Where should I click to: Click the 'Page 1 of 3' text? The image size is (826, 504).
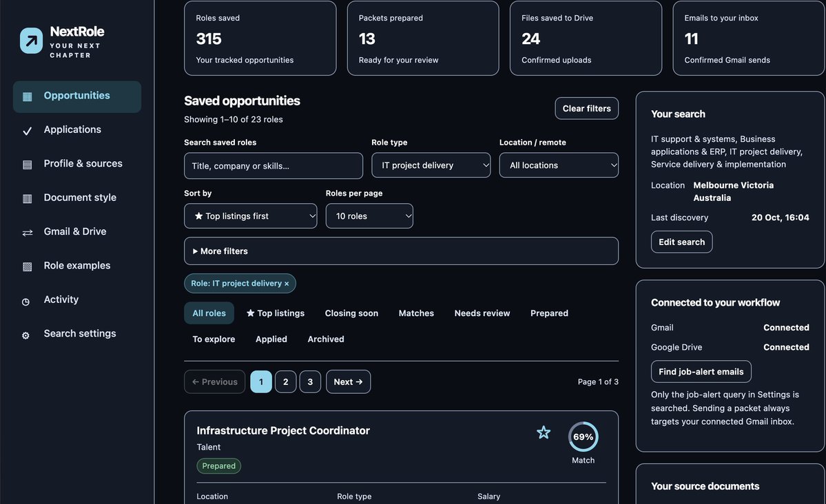click(x=598, y=382)
